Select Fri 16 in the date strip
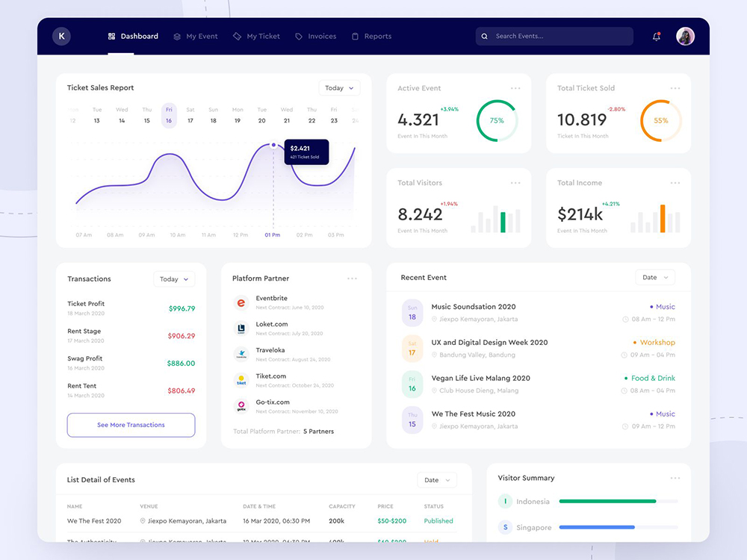This screenshot has width=747, height=560. 169,115
